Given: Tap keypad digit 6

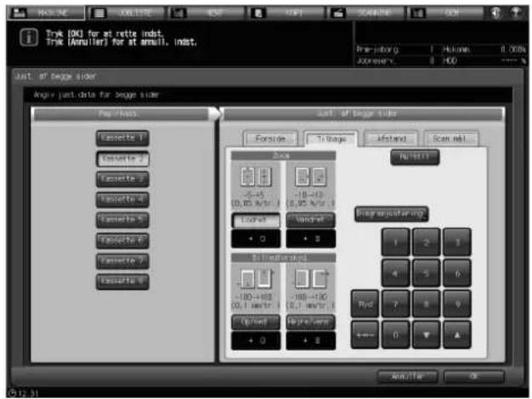Looking at the screenshot, I should click(x=457, y=273).
